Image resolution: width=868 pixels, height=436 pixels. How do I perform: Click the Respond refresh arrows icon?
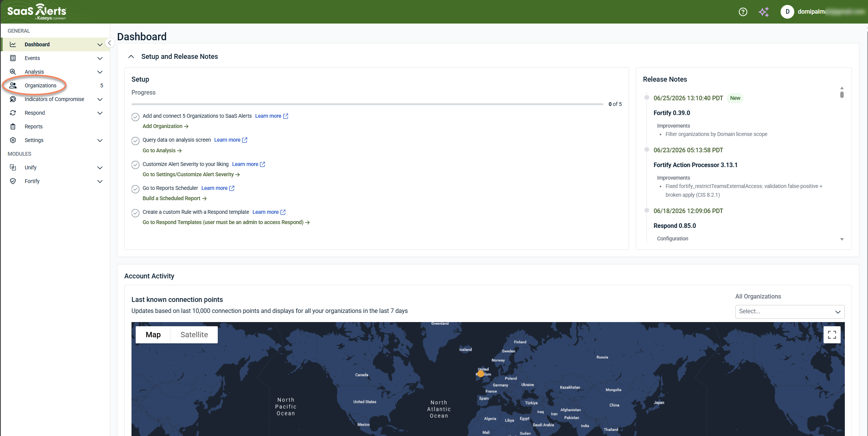13,113
